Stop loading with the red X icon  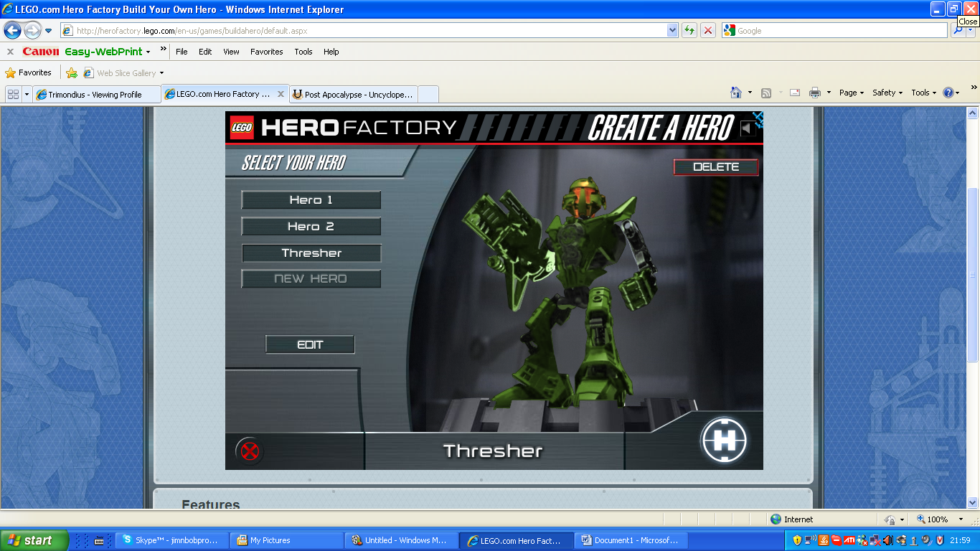[708, 30]
